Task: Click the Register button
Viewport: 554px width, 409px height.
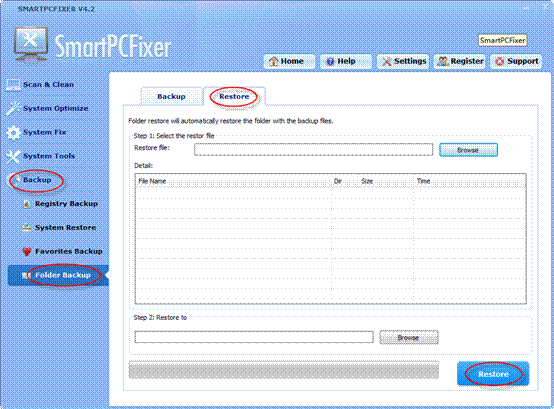Action: tap(459, 61)
